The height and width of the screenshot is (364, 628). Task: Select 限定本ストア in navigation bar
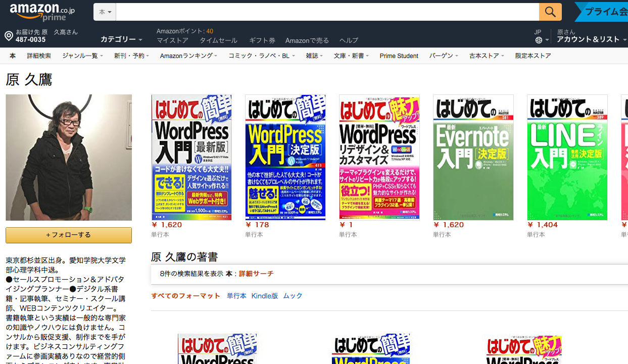533,56
